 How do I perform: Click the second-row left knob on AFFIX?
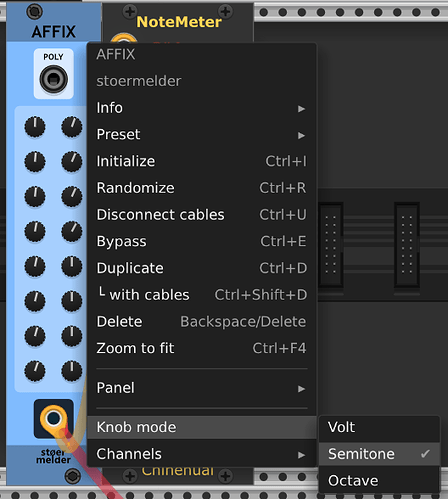coord(35,162)
